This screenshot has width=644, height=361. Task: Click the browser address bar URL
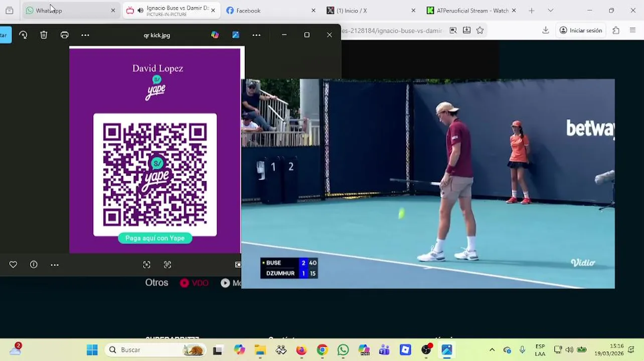[392, 31]
